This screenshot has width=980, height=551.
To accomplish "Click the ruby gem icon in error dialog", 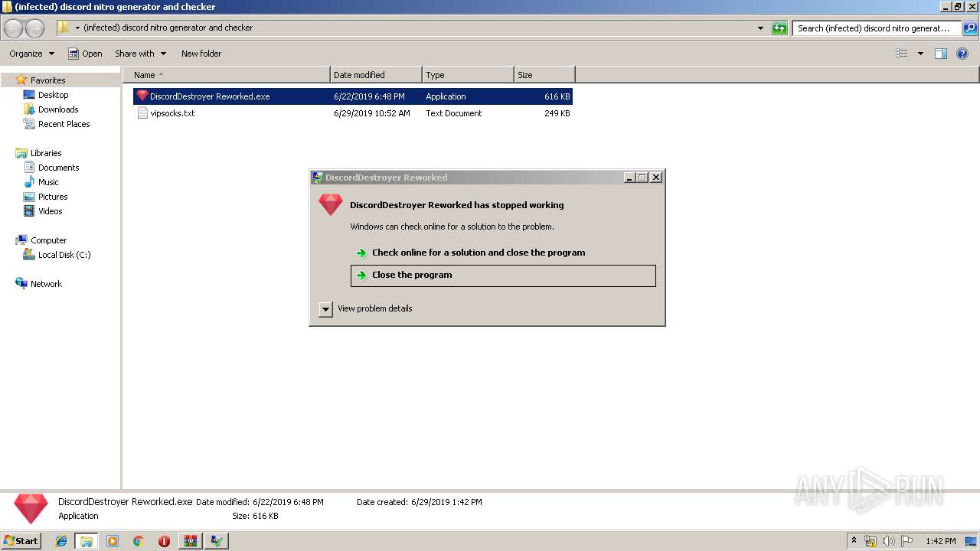I will (331, 204).
